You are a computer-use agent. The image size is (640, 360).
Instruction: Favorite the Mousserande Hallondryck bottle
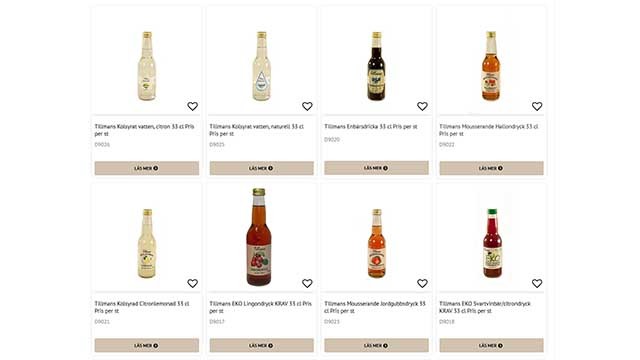pos(537,106)
